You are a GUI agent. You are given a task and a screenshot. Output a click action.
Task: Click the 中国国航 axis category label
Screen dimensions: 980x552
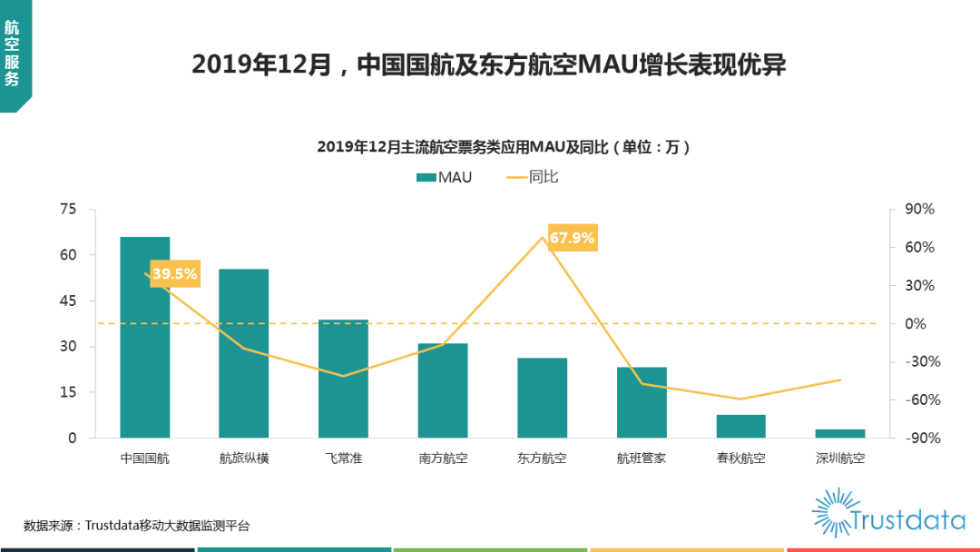tap(145, 458)
